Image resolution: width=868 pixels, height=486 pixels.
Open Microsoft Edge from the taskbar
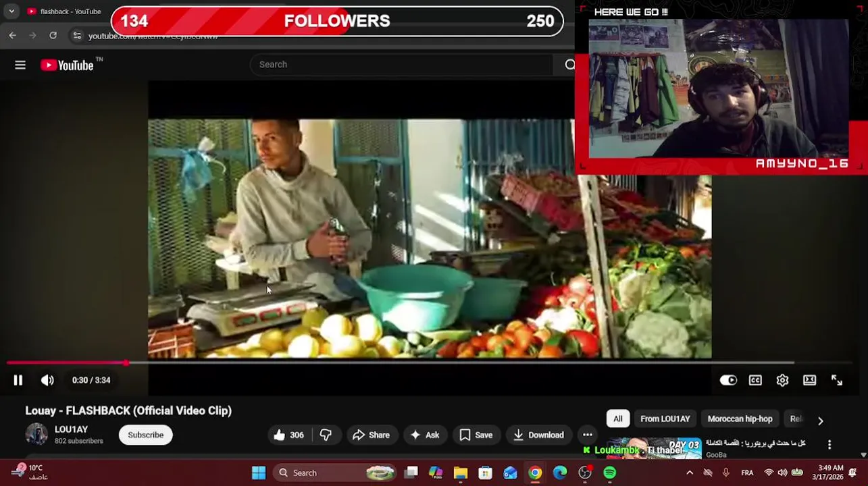560,473
